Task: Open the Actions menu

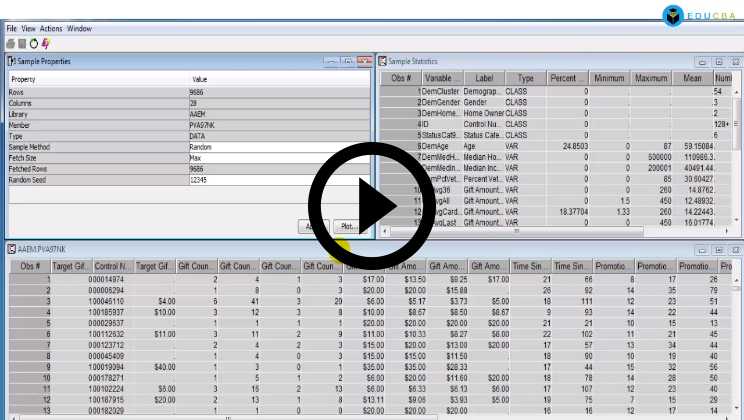Action: click(52, 29)
